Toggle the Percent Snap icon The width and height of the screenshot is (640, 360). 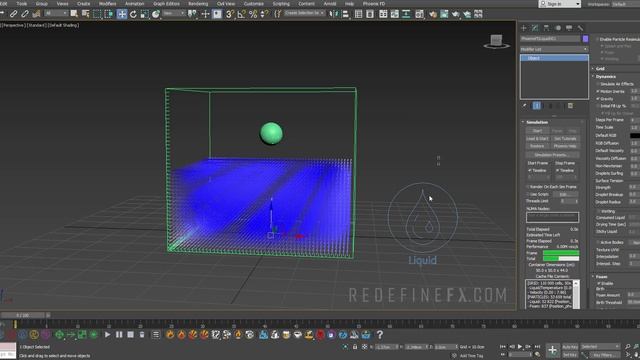[x=253, y=14]
